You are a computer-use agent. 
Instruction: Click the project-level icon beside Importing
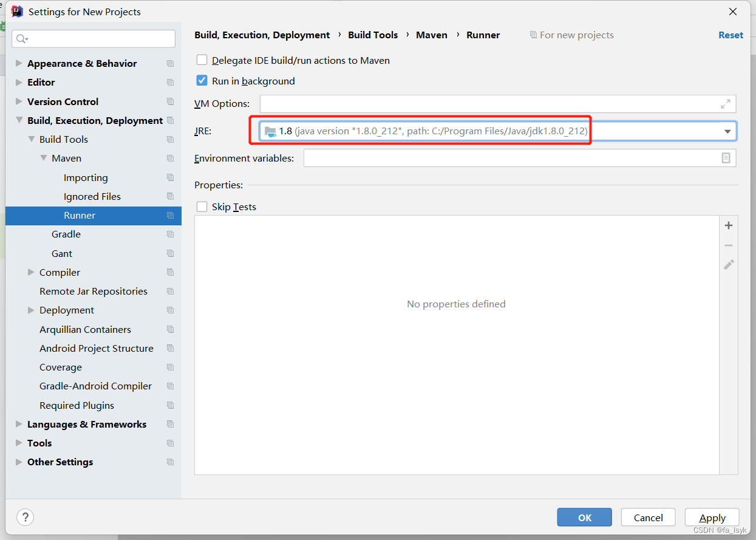pos(170,177)
